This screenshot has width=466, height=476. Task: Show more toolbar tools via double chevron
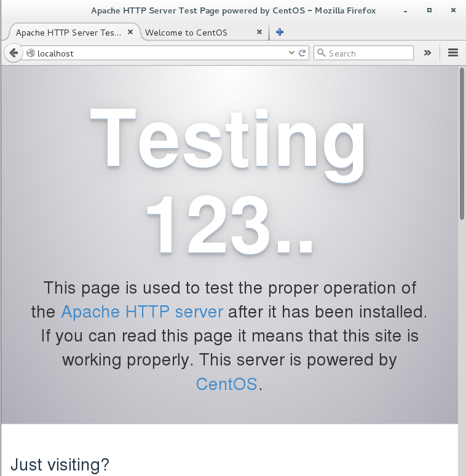427,53
